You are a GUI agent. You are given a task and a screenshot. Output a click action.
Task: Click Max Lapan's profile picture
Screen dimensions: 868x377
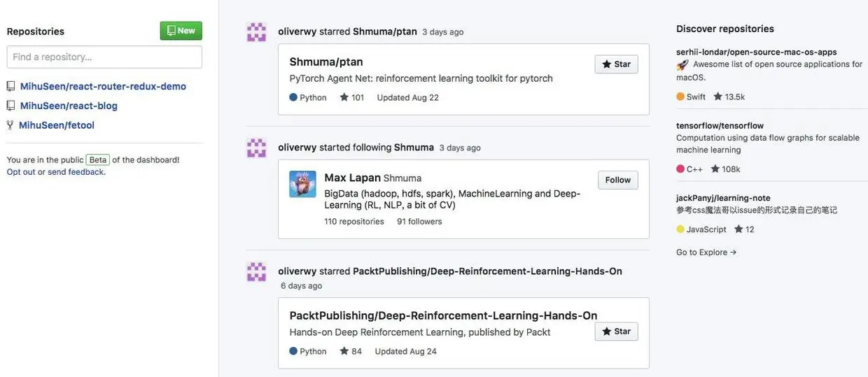(302, 184)
